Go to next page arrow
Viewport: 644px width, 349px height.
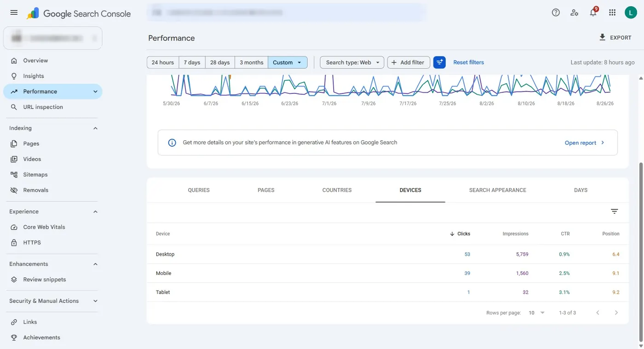(616, 313)
